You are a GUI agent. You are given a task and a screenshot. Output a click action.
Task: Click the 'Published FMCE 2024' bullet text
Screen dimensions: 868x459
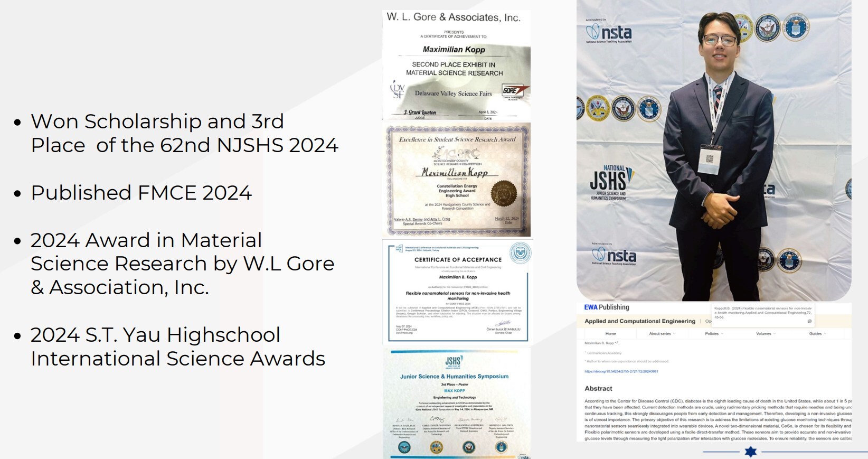(141, 193)
